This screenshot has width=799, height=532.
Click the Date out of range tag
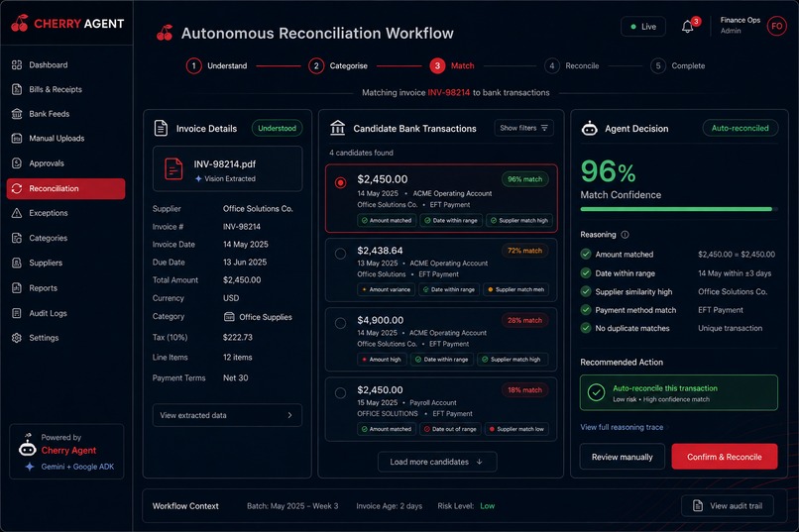coord(450,429)
